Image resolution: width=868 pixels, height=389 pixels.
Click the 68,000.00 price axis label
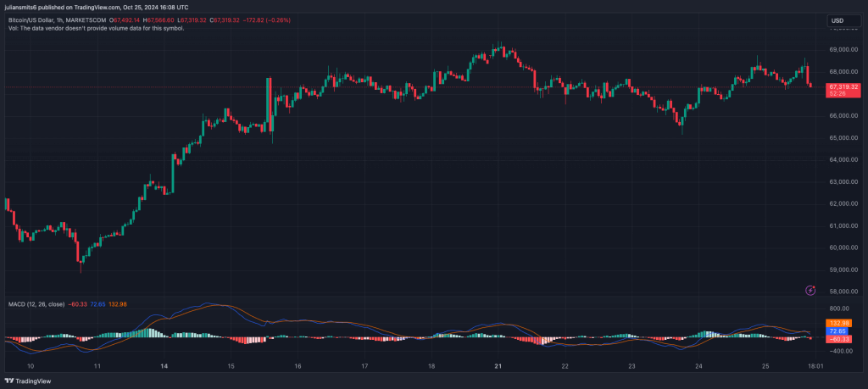(x=843, y=72)
